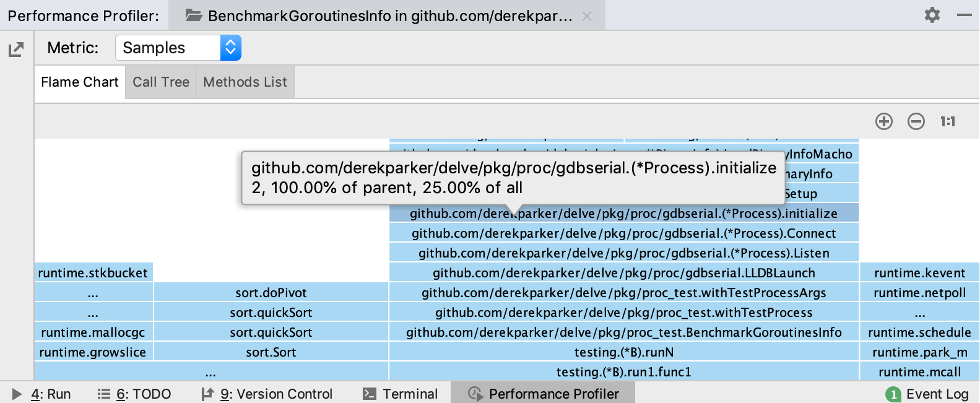Zoom in on the flame chart
The image size is (980, 403).
(x=884, y=121)
